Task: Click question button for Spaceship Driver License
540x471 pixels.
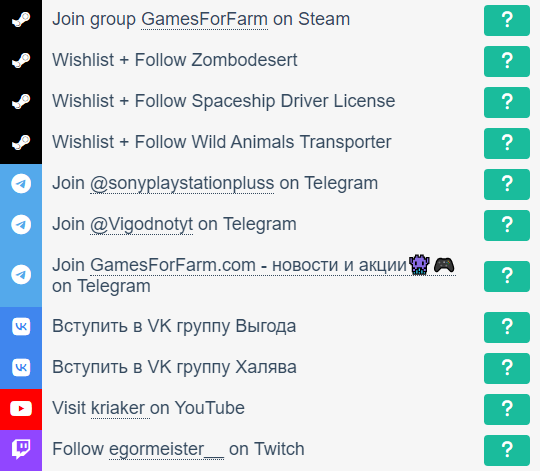Action: (x=507, y=102)
